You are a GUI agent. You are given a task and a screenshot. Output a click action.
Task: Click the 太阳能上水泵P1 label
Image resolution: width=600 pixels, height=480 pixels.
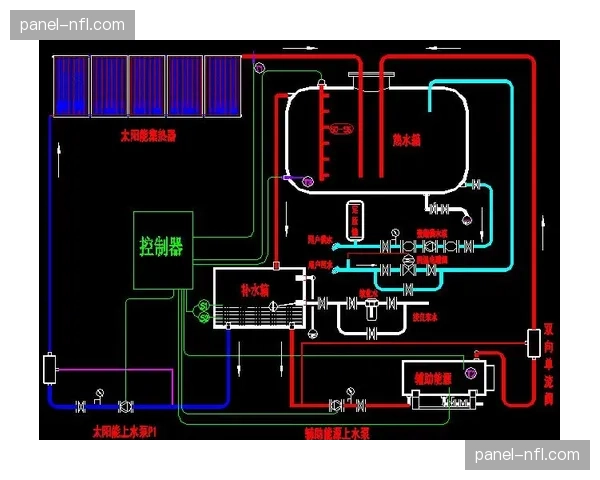coord(127,432)
